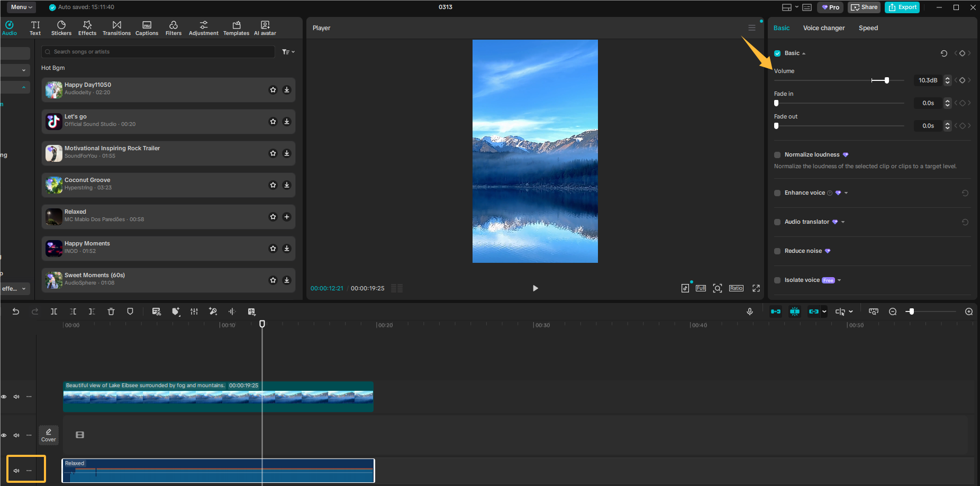Open the filter dropdown next to song search
Image resolution: width=980 pixels, height=486 pixels.
[288, 51]
